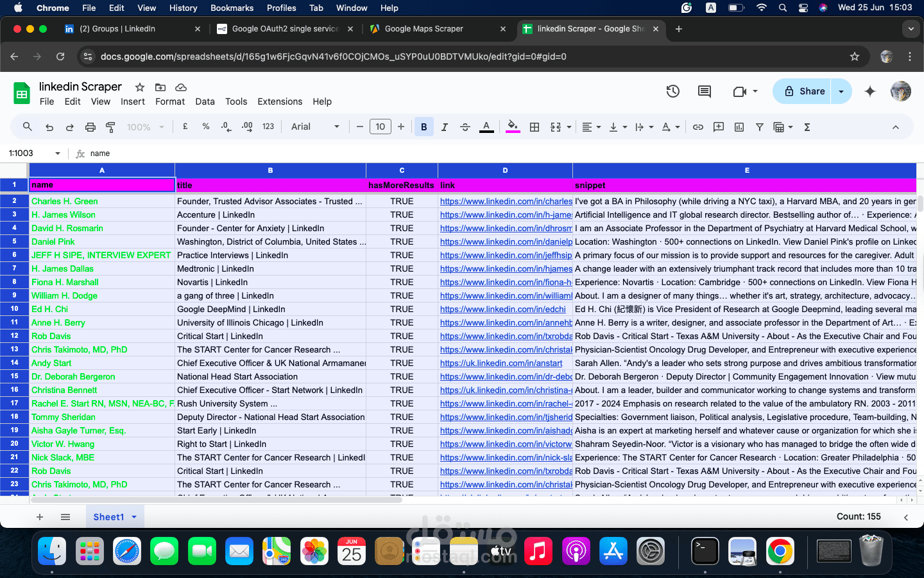Image resolution: width=924 pixels, height=578 pixels.
Task: Create a filter with funnel icon
Action: (x=760, y=127)
